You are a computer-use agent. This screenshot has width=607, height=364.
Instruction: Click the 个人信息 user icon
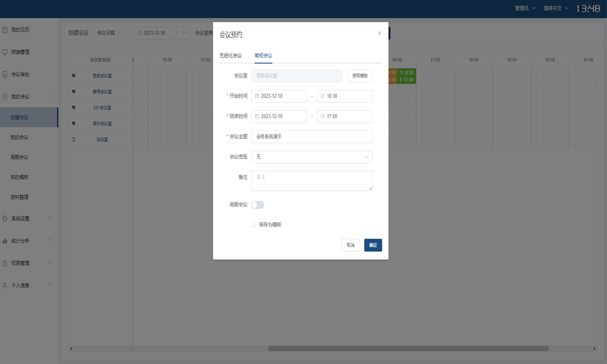click(x=5, y=285)
